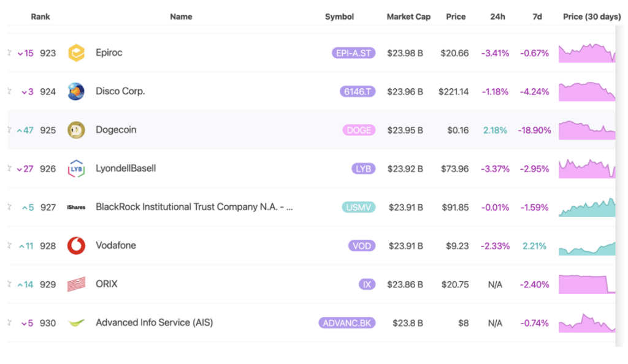The height and width of the screenshot is (364, 628).
Task: Sort by the 24h column header
Action: [x=497, y=17]
